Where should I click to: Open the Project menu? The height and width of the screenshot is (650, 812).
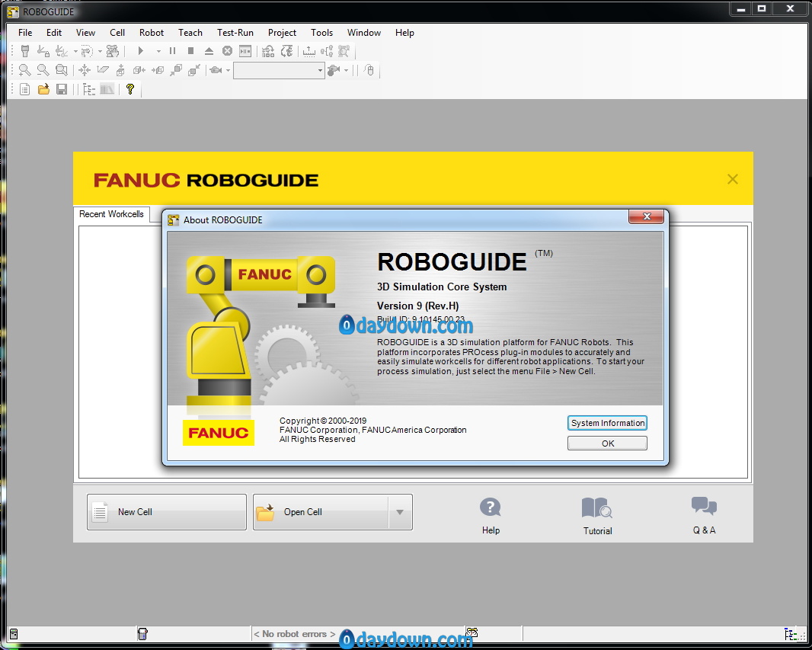coord(282,33)
